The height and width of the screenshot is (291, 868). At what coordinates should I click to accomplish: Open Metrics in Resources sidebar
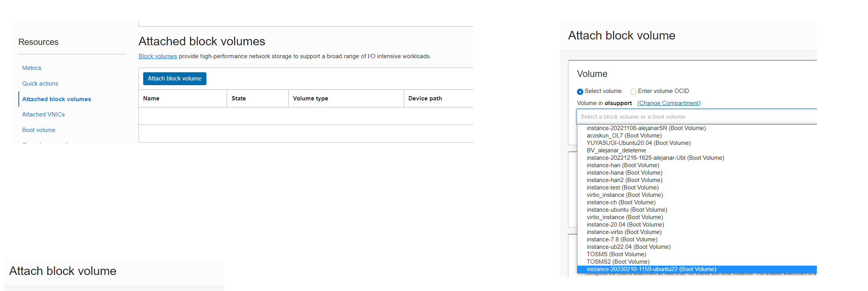pos(32,68)
